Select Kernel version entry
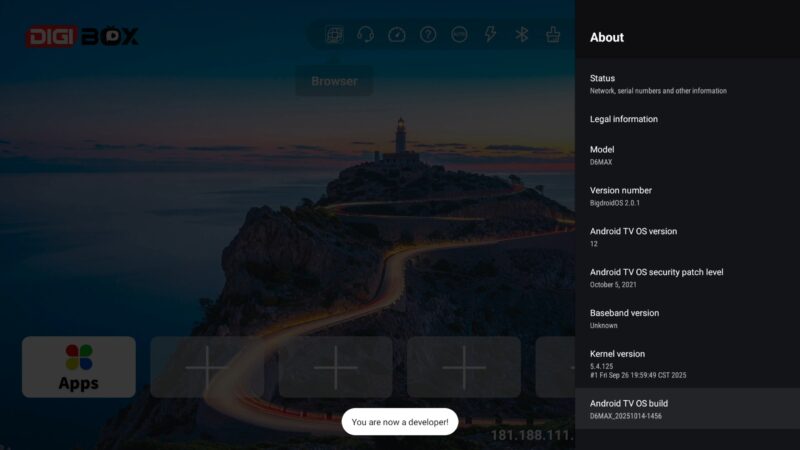 coord(687,363)
